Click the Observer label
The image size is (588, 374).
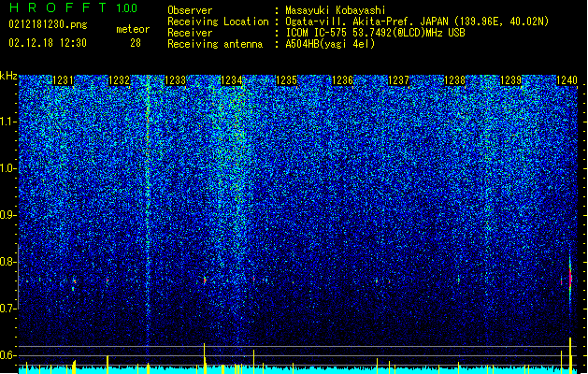(190, 10)
